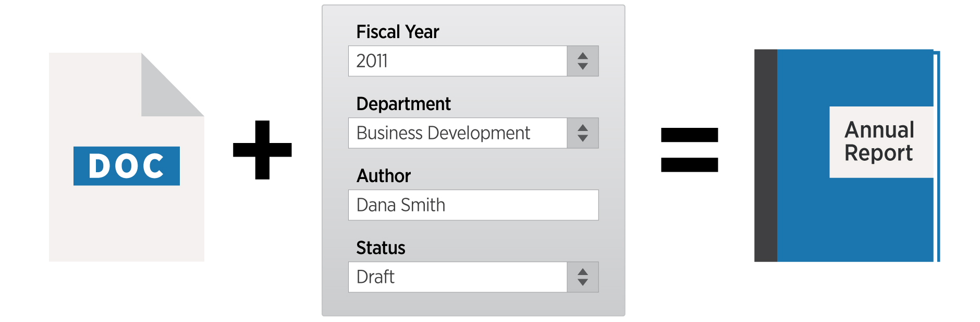Click the DOC file icon

(x=127, y=157)
